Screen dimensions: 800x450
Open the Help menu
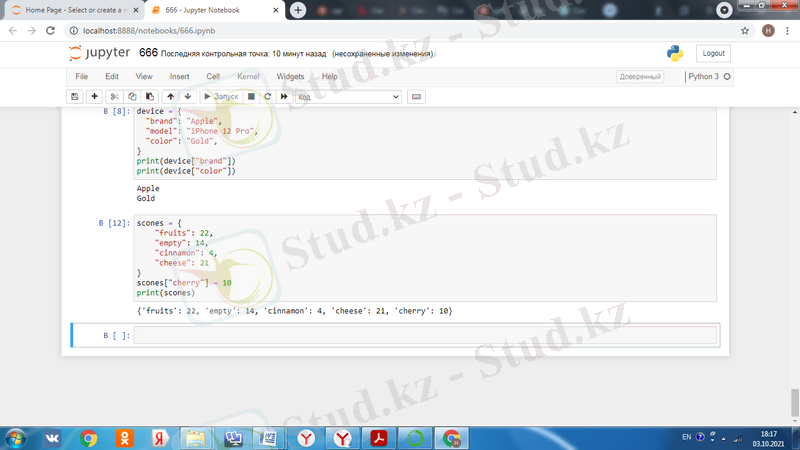point(330,77)
